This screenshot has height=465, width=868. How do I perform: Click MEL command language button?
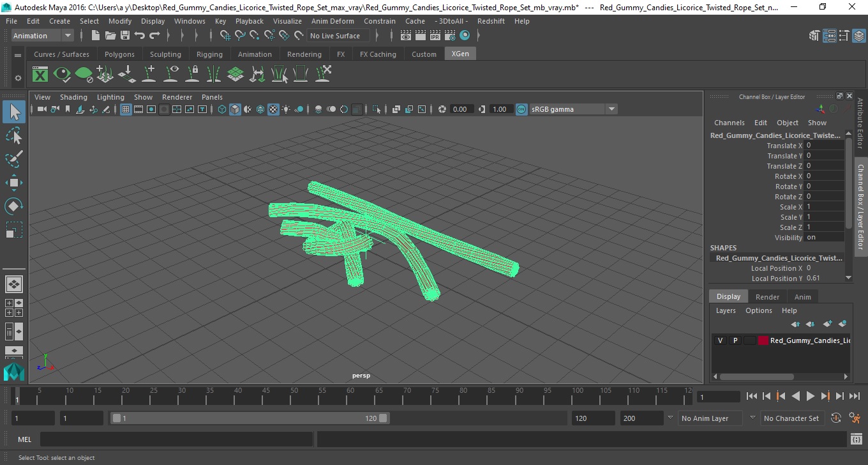coord(24,439)
